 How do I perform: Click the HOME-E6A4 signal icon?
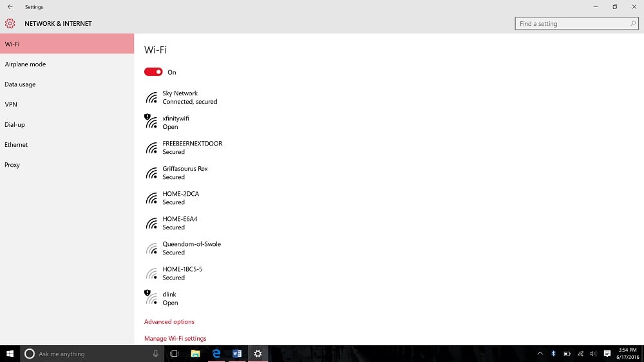(x=151, y=223)
